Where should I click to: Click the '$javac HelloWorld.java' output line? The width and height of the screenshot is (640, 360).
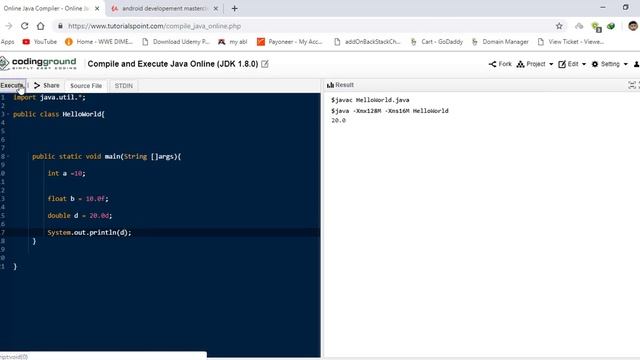[370, 100]
